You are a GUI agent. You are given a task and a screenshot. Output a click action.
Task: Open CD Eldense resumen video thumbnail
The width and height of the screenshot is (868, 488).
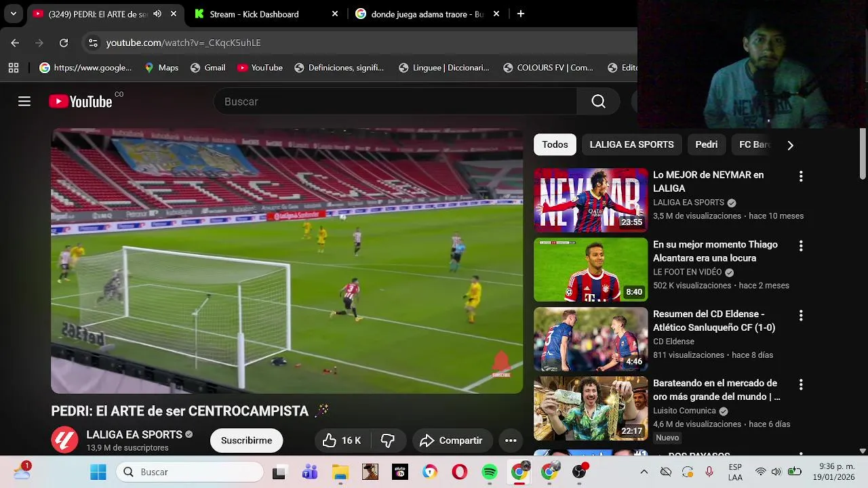pos(591,339)
